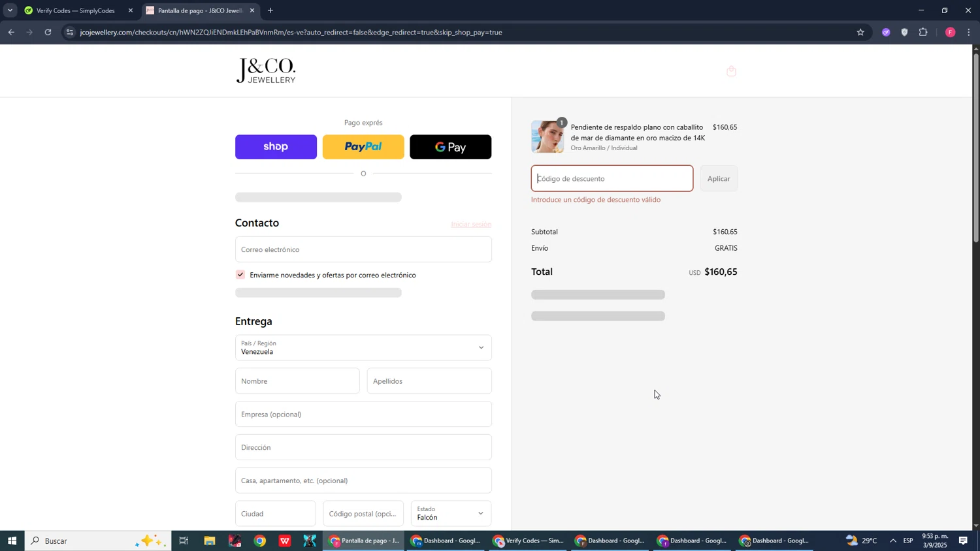Open Task View in the taskbar

pyautogui.click(x=184, y=541)
